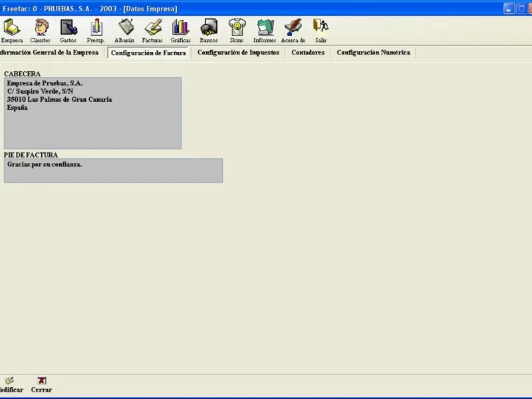The height and width of the screenshot is (399, 532).
Task: Click inside the CABECERA text area
Action: pos(92,113)
